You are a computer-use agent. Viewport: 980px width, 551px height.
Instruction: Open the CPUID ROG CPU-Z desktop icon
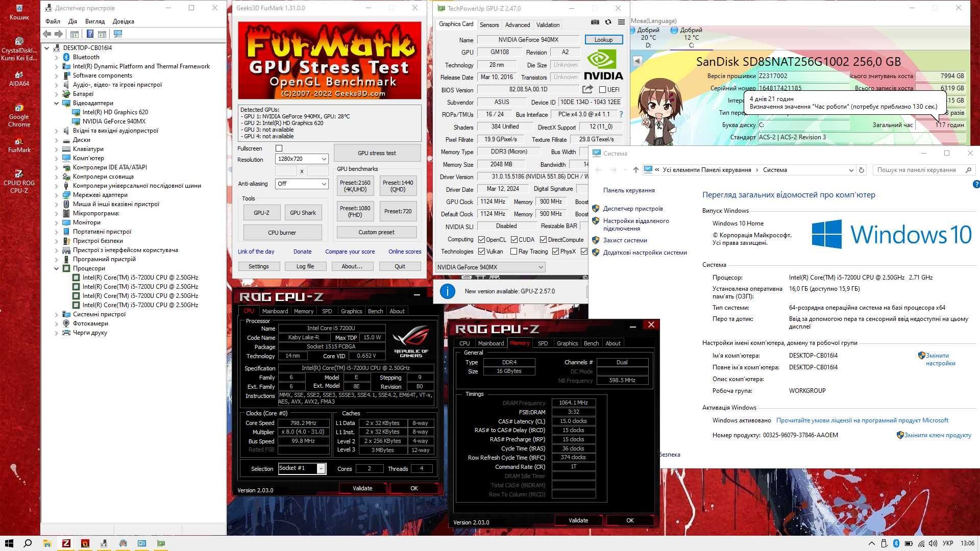[x=19, y=181]
